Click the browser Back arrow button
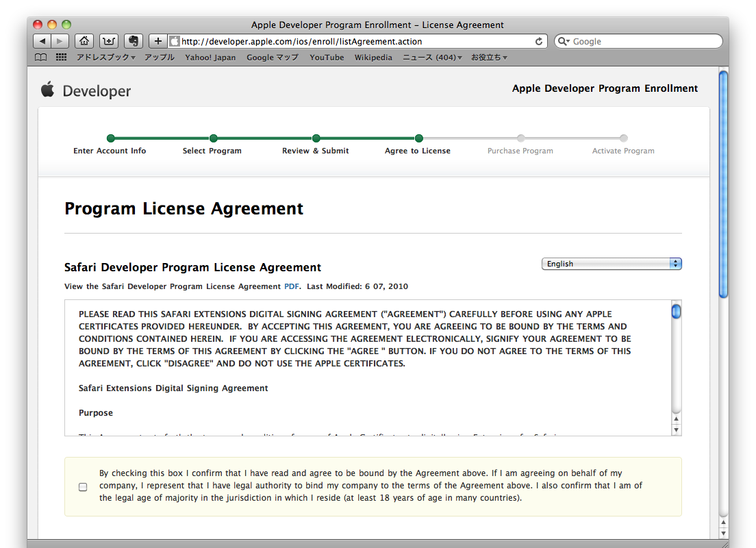Image resolution: width=756 pixels, height=548 pixels. [42, 41]
